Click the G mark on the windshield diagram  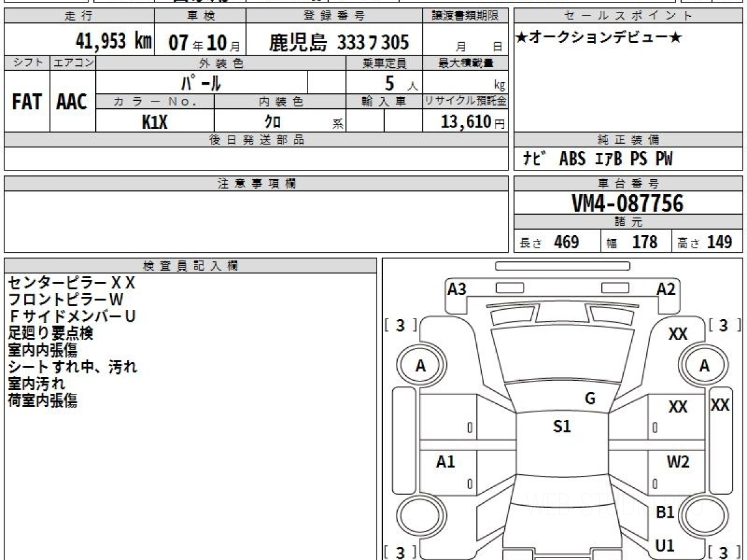[x=590, y=399]
